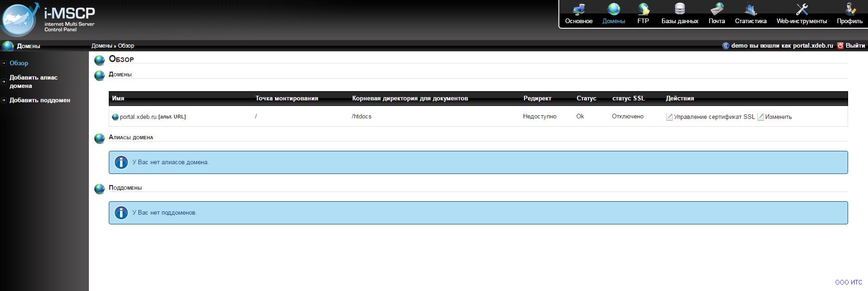Image resolution: width=868 pixels, height=291 pixels.
Task: Open the portal.xdeb.ru domain link
Action: 138,117
